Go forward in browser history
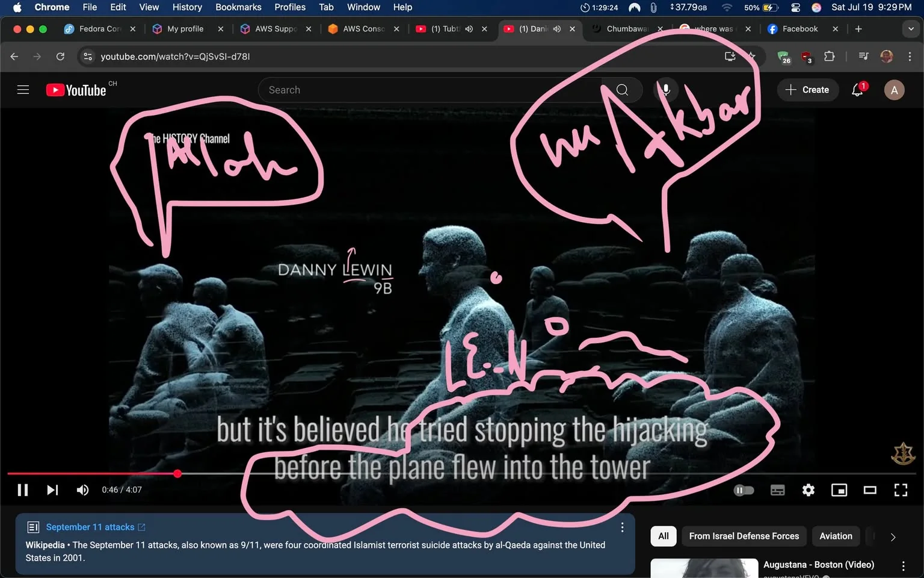924x578 pixels. [37, 56]
